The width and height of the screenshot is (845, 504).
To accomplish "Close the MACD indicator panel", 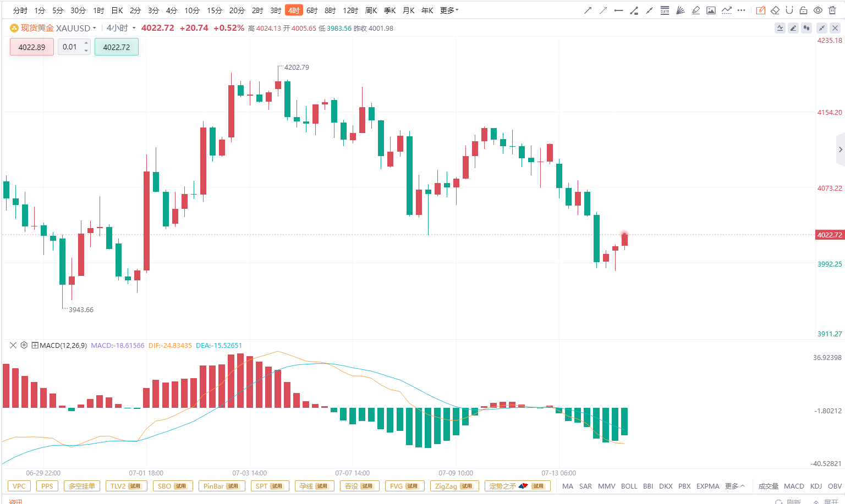I will point(13,345).
